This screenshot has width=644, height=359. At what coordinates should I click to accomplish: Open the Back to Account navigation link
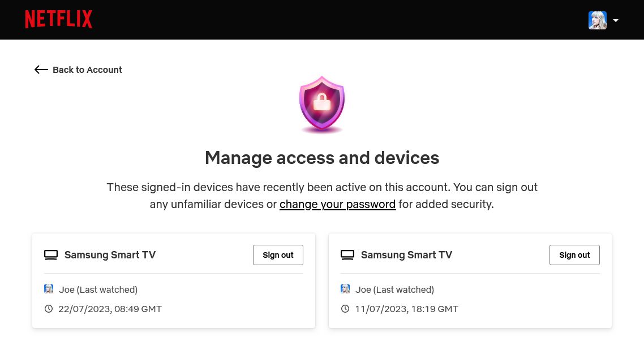pos(87,70)
